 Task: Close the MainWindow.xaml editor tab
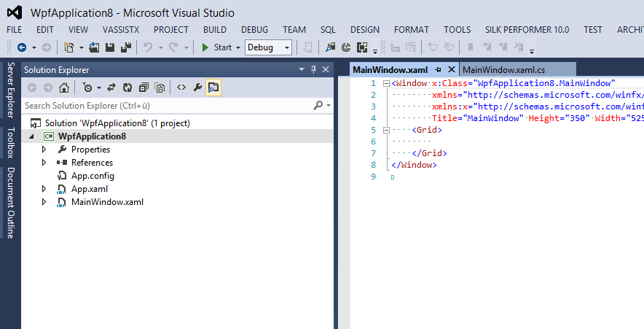[x=452, y=69]
